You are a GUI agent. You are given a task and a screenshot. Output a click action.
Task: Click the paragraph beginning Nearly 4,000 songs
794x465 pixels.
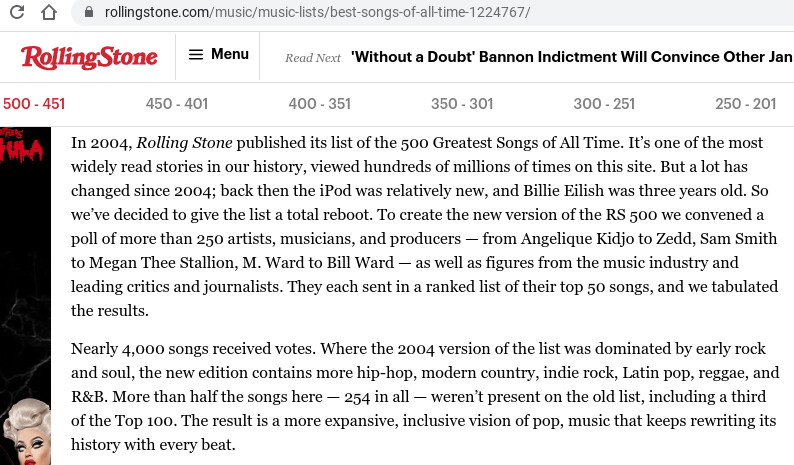point(425,397)
